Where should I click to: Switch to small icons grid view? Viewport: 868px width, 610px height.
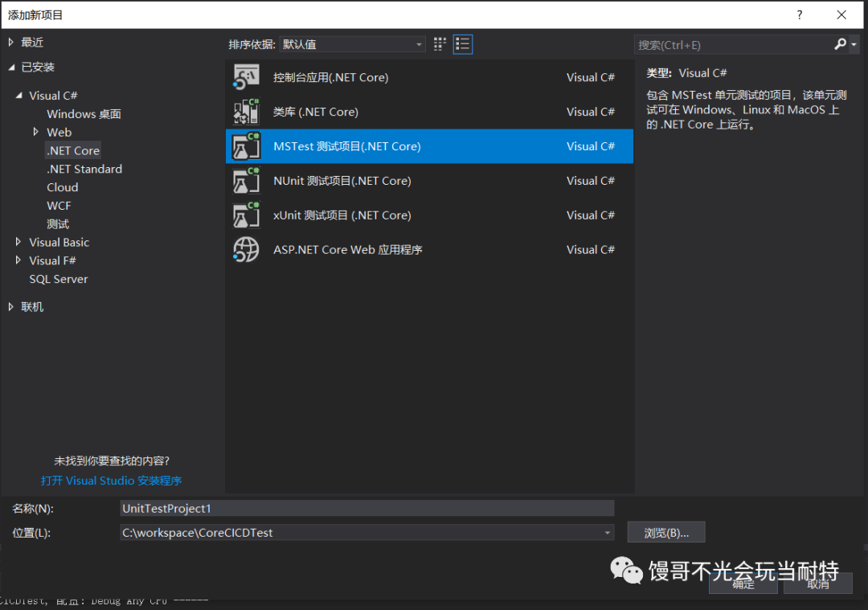click(x=440, y=44)
